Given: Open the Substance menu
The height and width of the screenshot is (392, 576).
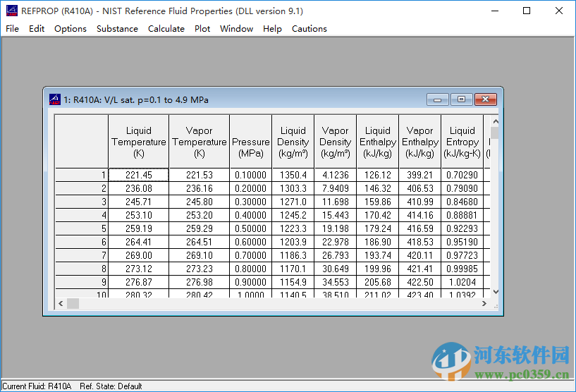Looking at the screenshot, I should pyautogui.click(x=117, y=29).
